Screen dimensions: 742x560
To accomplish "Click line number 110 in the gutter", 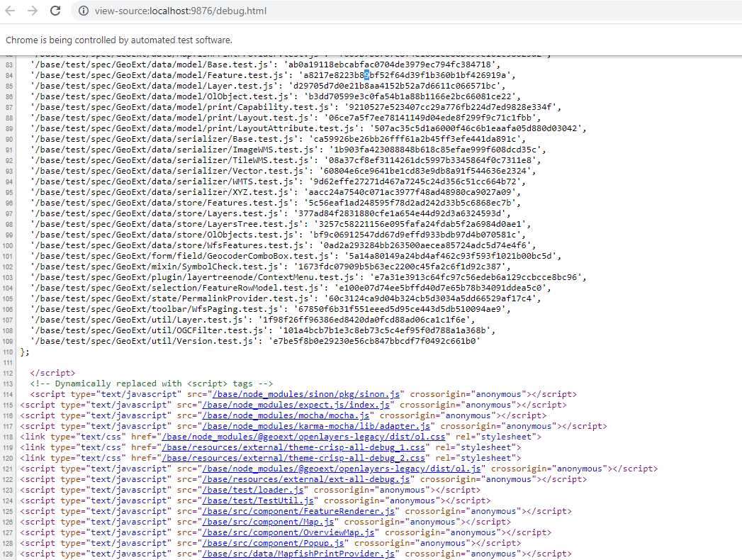I will [8, 352].
